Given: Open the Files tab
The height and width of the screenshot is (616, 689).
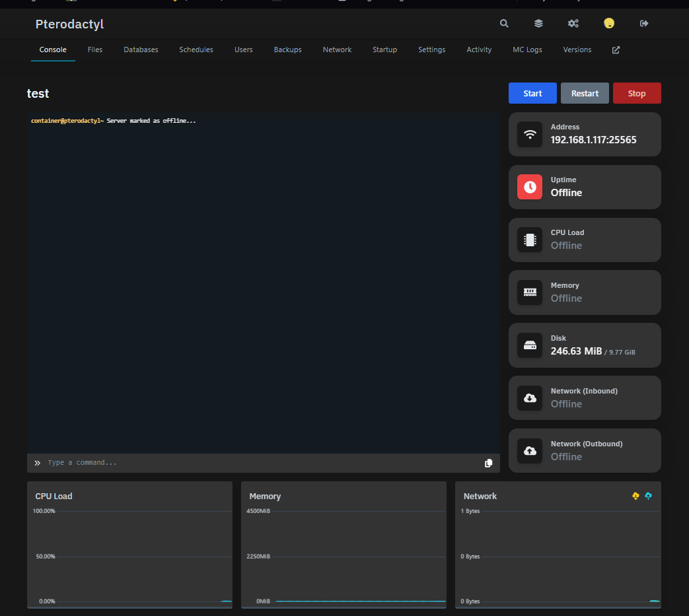Looking at the screenshot, I should [95, 50].
